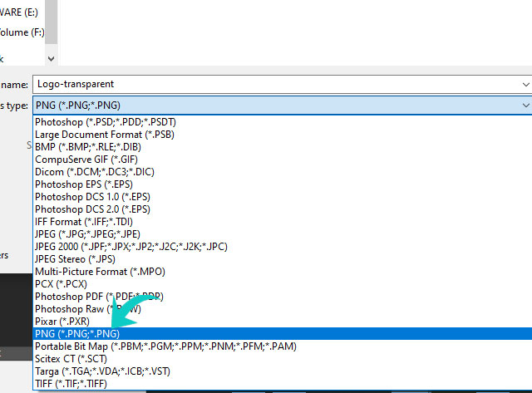
Task: Select Scitex CT (*.SCT) format
Action: click(283, 359)
